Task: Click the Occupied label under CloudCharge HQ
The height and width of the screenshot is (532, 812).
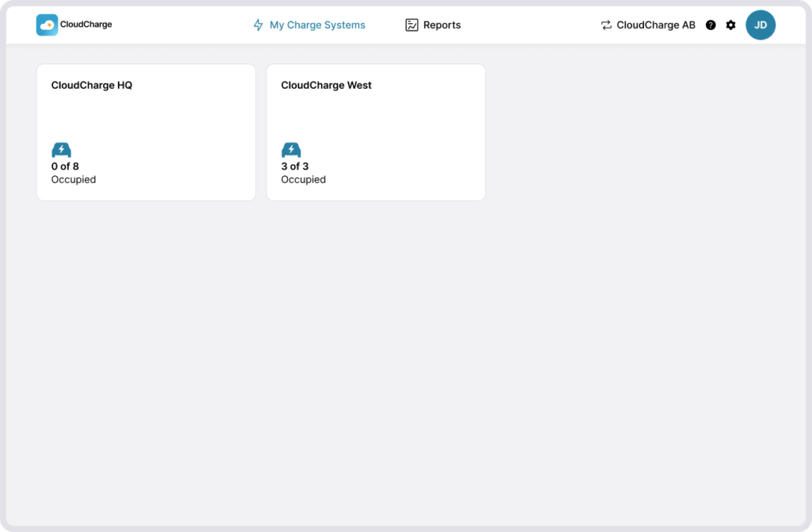Action: coord(74,179)
